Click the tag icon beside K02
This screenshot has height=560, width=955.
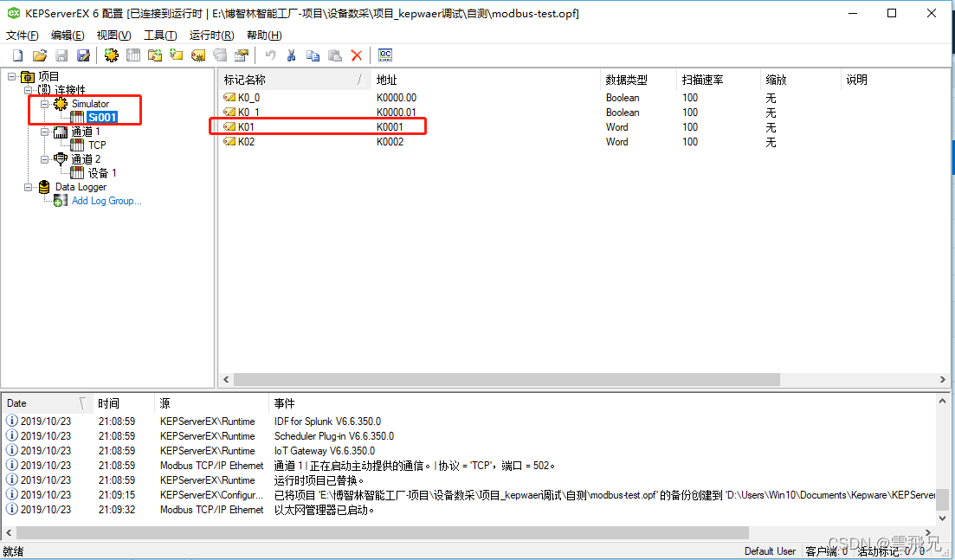[229, 141]
